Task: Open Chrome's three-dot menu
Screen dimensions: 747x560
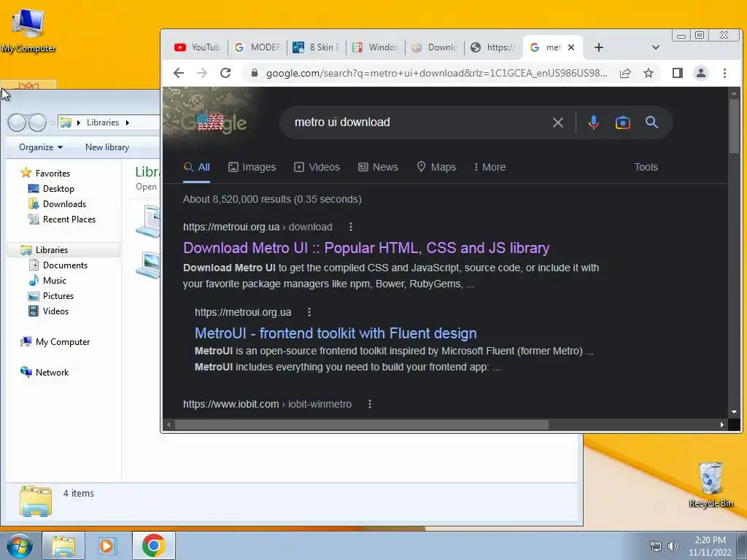Action: 724,73
